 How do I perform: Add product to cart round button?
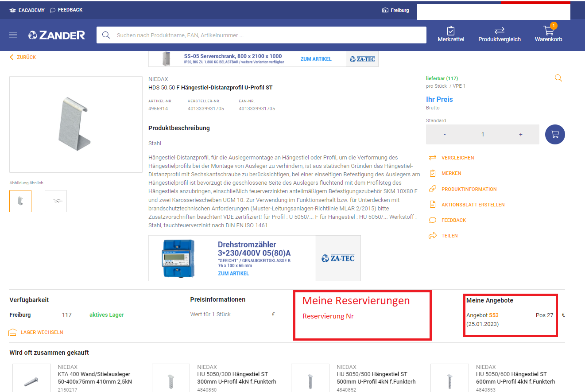pos(555,134)
